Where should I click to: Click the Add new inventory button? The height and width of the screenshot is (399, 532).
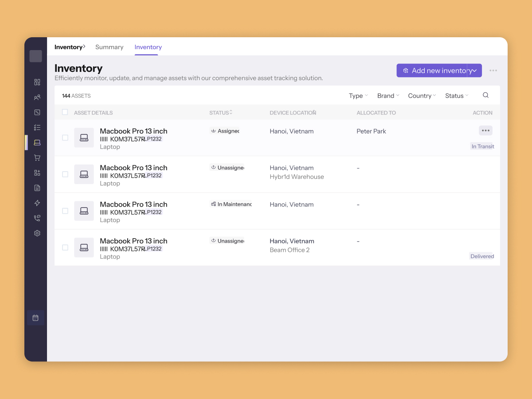[432, 70]
